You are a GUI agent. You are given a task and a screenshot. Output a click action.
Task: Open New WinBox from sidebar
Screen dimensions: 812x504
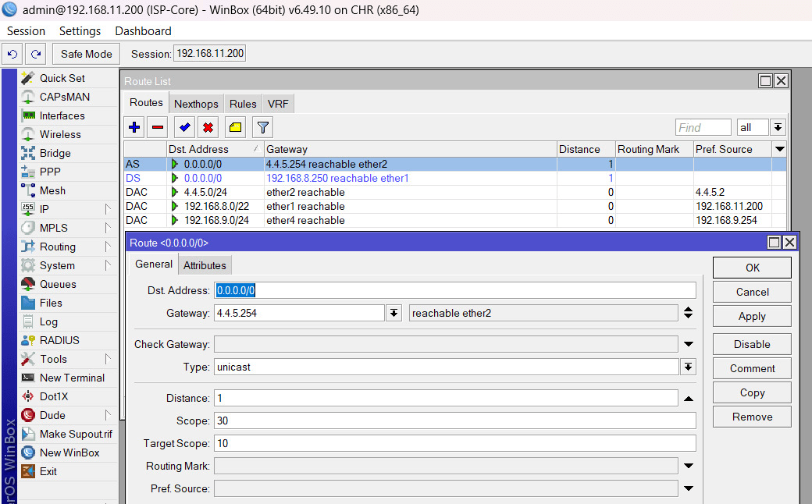[x=69, y=453]
